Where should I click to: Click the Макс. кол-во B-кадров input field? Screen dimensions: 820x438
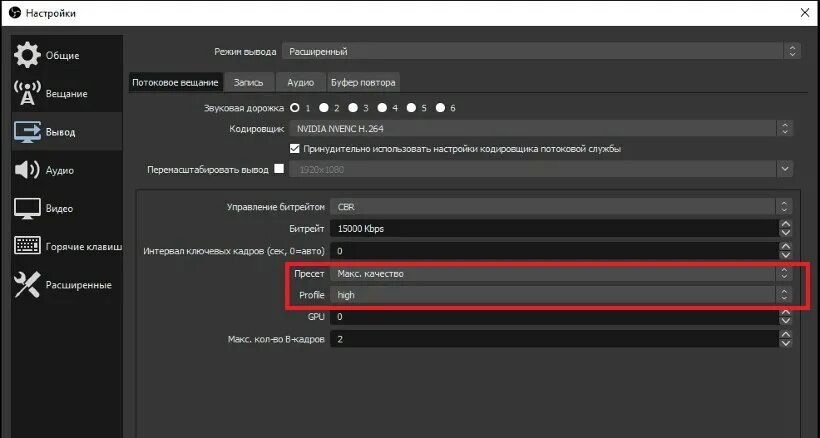(x=554, y=339)
